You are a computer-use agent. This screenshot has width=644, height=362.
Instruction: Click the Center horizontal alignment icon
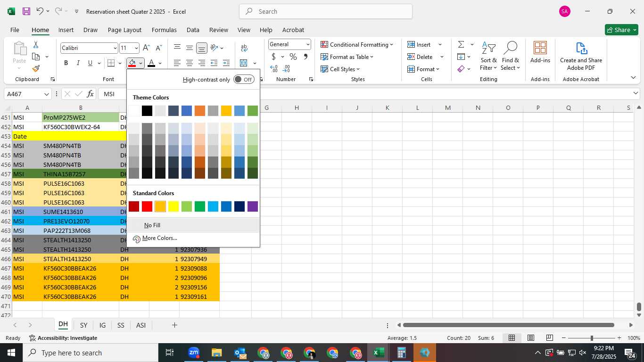(x=190, y=63)
